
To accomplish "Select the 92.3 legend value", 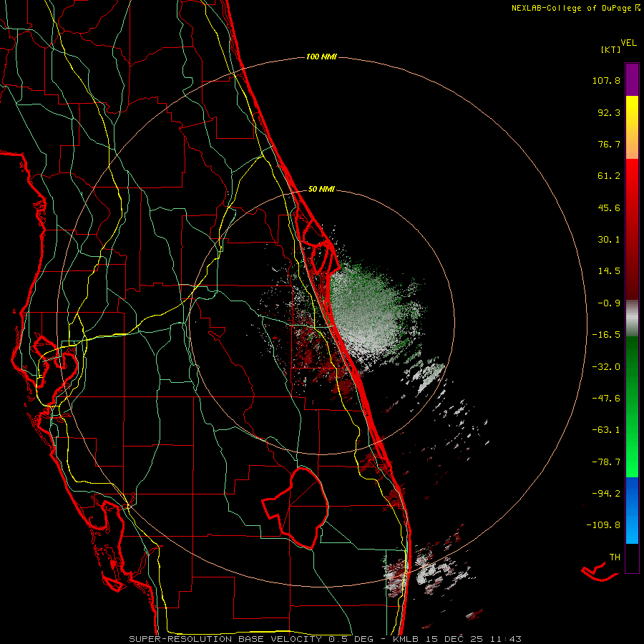I will click(609, 112).
